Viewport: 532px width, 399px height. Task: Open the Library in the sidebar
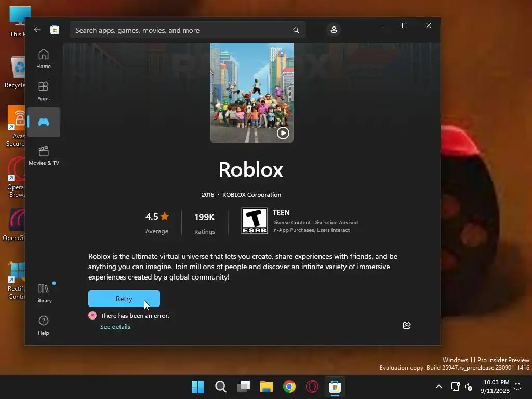point(44,293)
